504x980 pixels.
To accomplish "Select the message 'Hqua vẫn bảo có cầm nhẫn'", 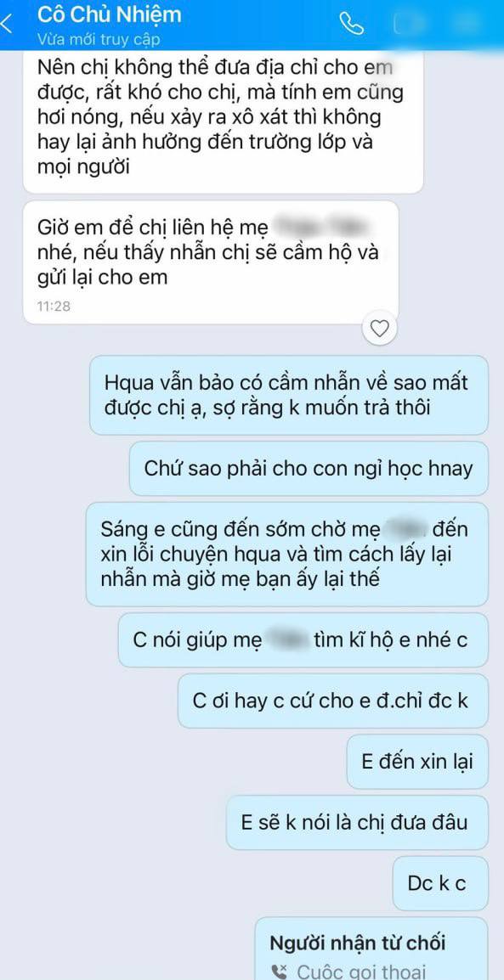I will pos(289,394).
